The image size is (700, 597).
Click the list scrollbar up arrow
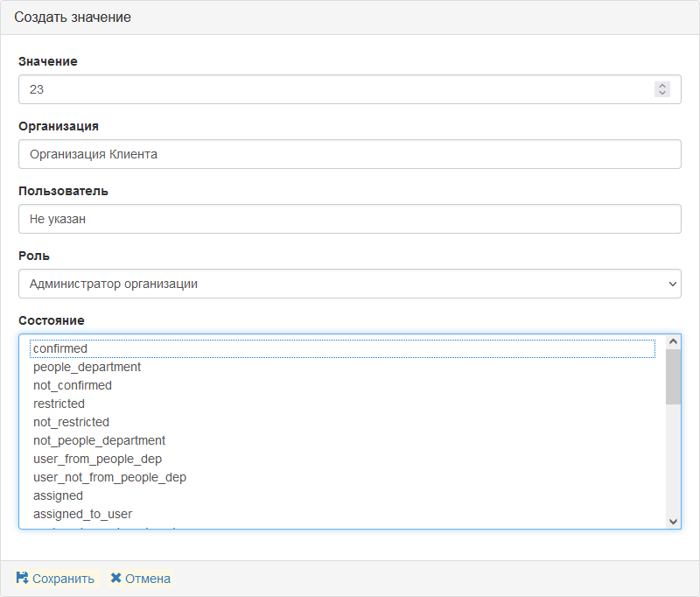[x=673, y=342]
